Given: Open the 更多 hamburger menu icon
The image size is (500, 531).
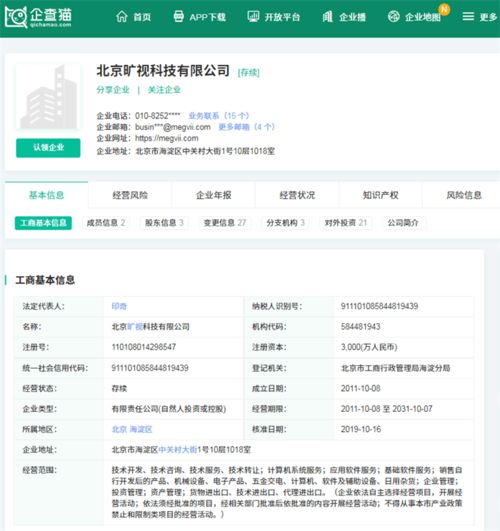Looking at the screenshot, I should pyautogui.click(x=468, y=16).
